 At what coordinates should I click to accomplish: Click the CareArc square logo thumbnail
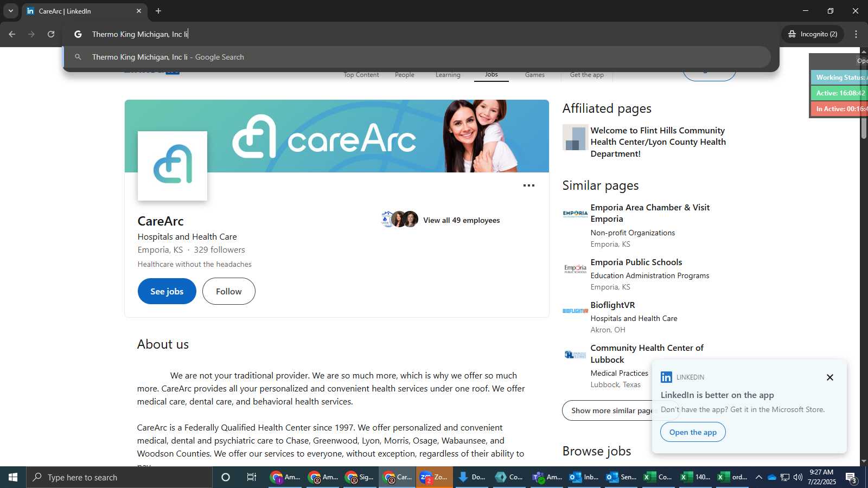(173, 166)
